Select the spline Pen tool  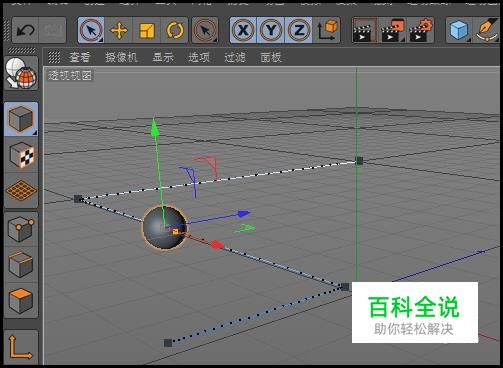tap(487, 30)
